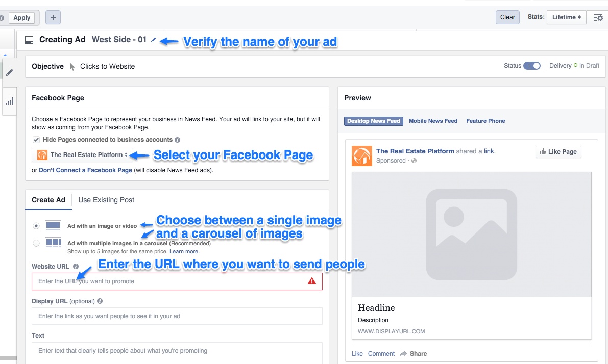The width and height of the screenshot is (608, 364).
Task: Switch to the Use Existing Post tab
Action: (x=106, y=200)
